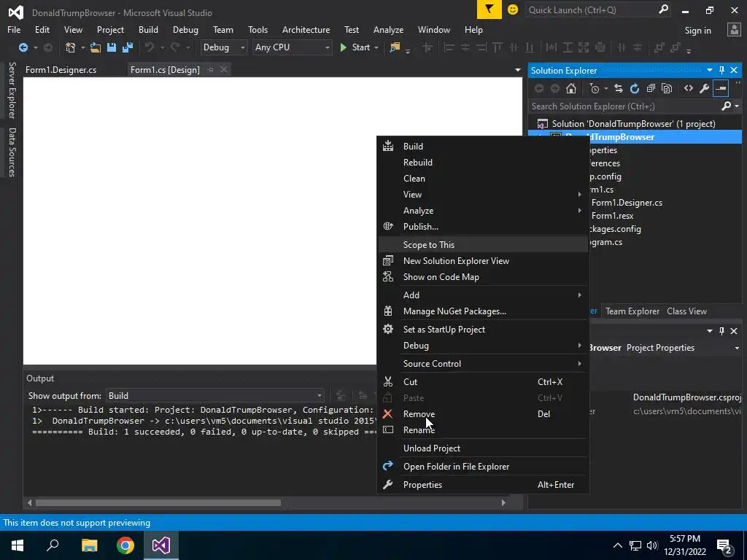
Task: Expand the Source Control submenu
Action: (484, 364)
